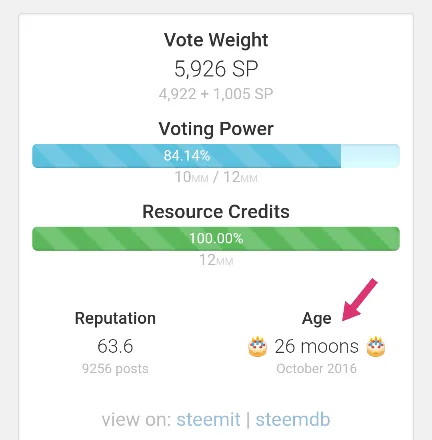Click the Resource Credits heading
This screenshot has height=440, width=432.
click(x=216, y=212)
